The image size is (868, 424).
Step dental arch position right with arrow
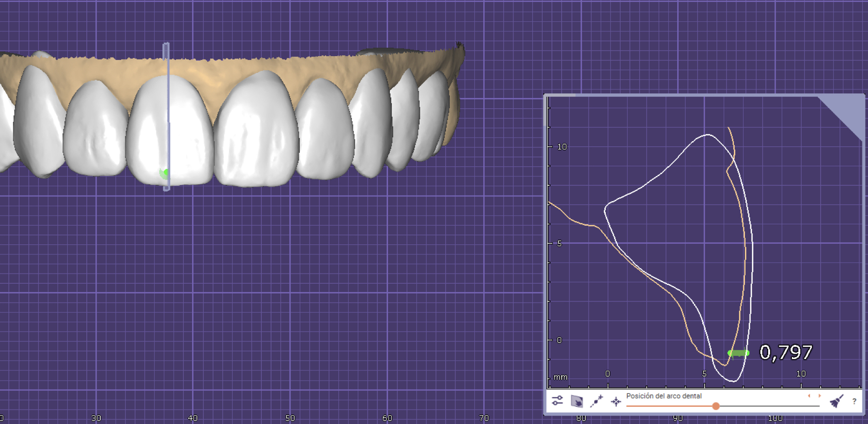(820, 396)
